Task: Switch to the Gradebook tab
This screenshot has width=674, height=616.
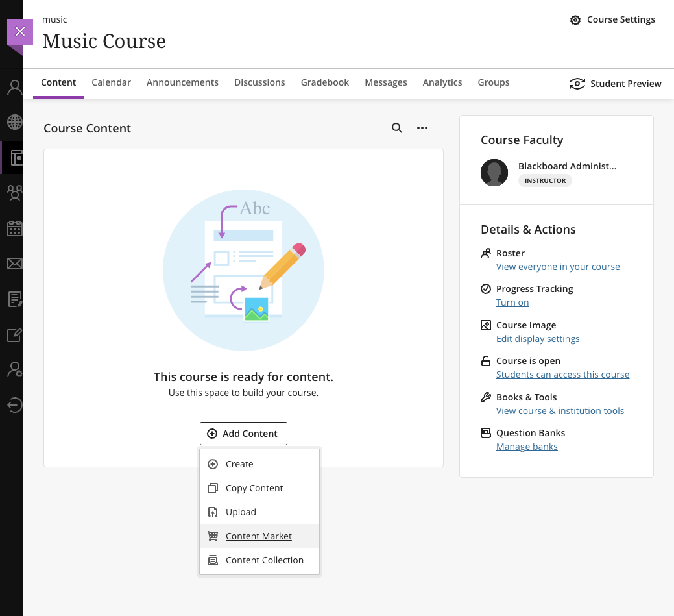Action: (324, 82)
